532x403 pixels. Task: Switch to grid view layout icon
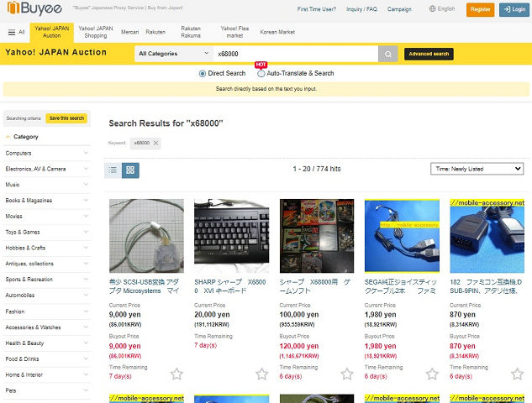click(x=130, y=170)
